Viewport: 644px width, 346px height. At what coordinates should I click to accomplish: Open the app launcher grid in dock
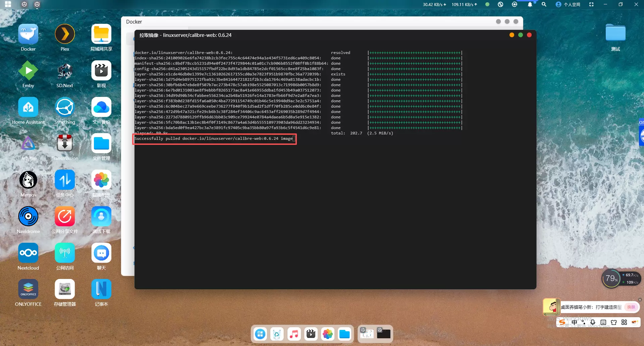(260, 334)
